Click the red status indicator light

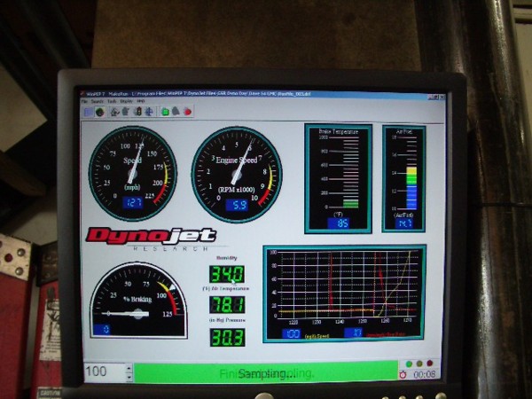429,363
